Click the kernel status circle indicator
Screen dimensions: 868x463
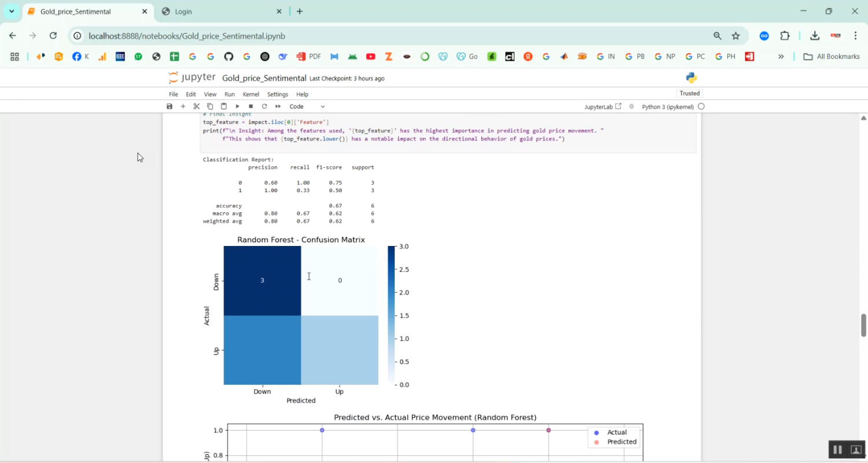click(x=701, y=106)
